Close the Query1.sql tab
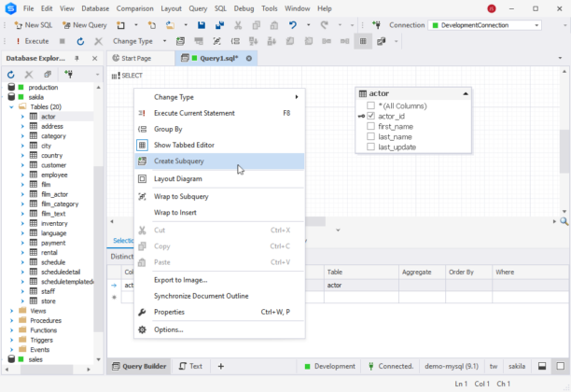Viewport: 571px width, 392px height. click(x=249, y=58)
